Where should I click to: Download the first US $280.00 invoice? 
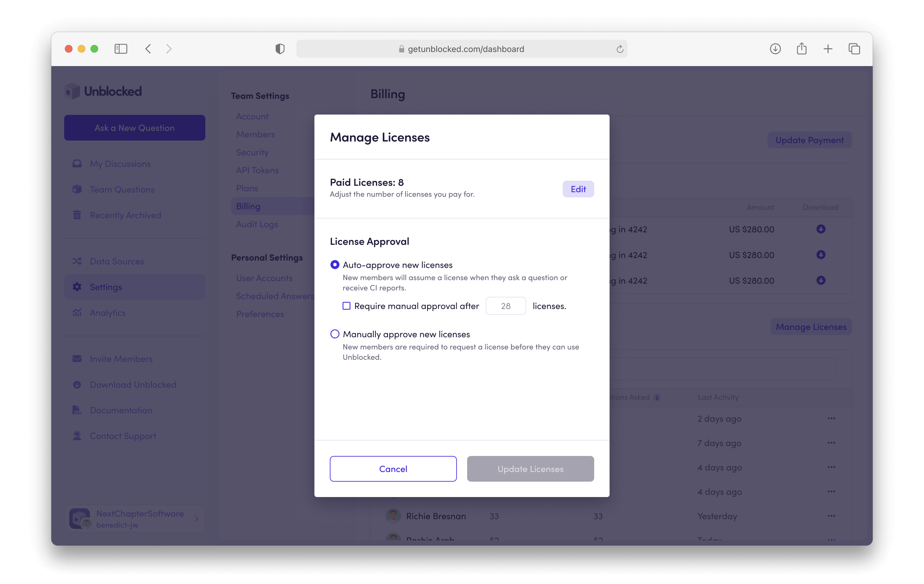tap(820, 229)
